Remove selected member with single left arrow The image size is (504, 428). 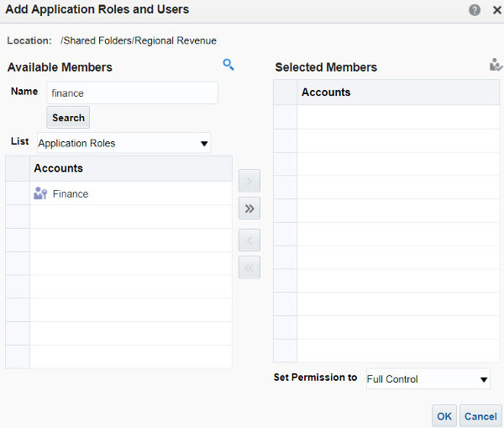pyautogui.click(x=249, y=240)
